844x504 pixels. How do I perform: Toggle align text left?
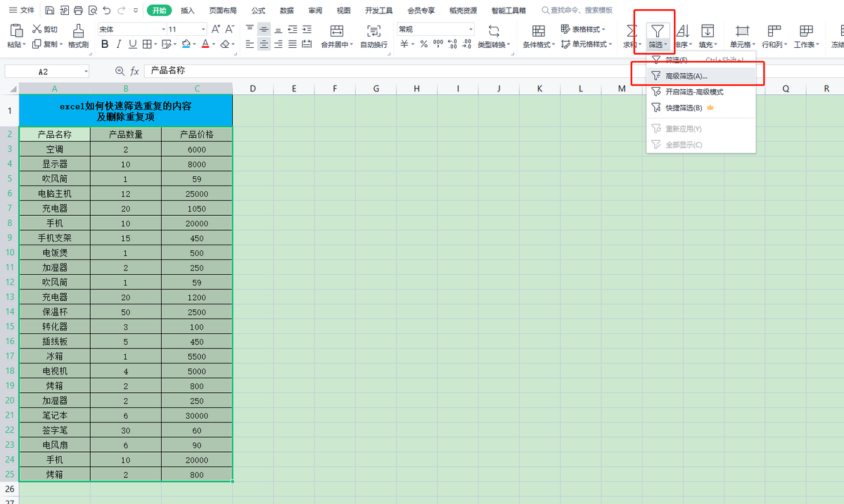[249, 44]
